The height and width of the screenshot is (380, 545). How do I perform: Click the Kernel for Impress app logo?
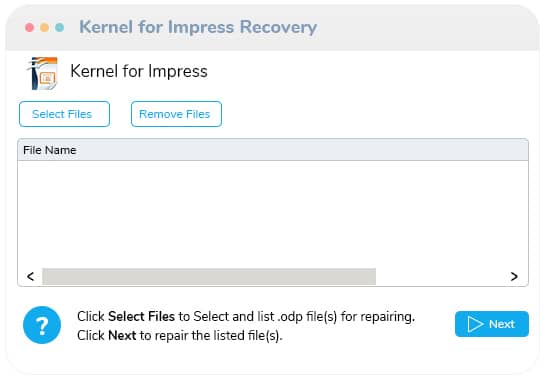click(42, 73)
